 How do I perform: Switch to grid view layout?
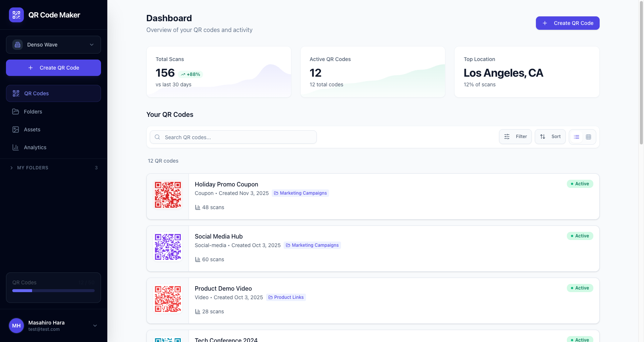(588, 137)
